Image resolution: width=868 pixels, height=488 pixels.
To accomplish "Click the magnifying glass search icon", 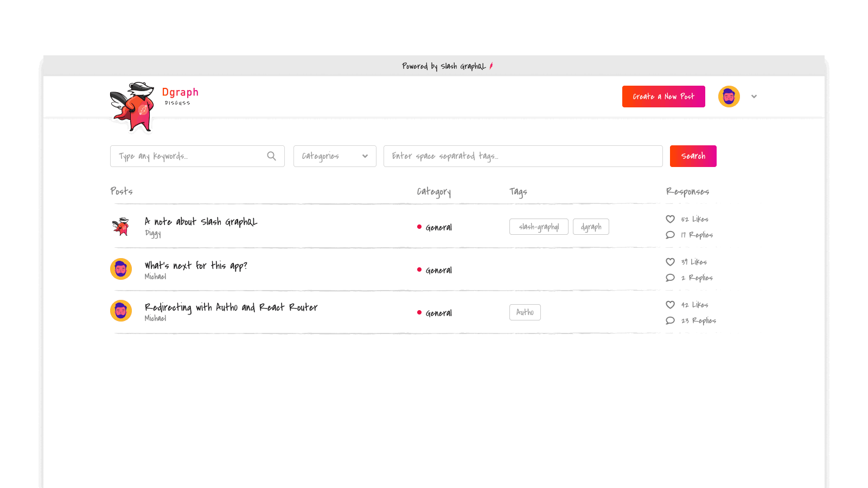I will pos(271,156).
